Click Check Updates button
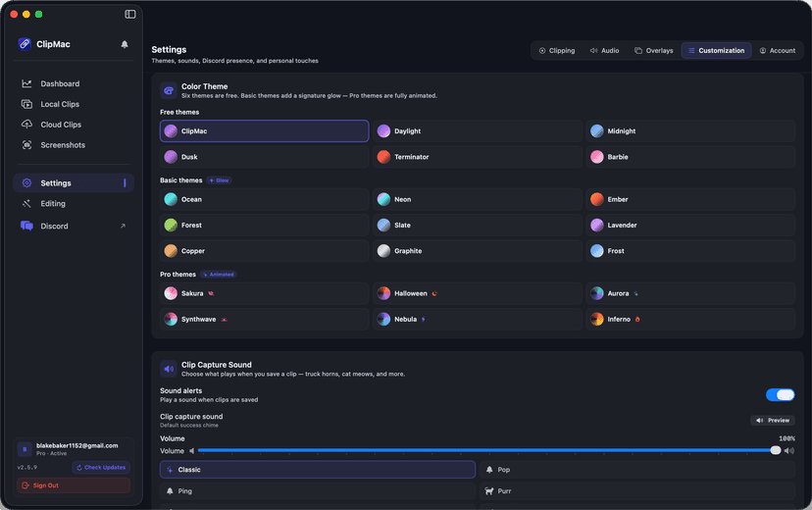The height and width of the screenshot is (510, 812). (101, 468)
